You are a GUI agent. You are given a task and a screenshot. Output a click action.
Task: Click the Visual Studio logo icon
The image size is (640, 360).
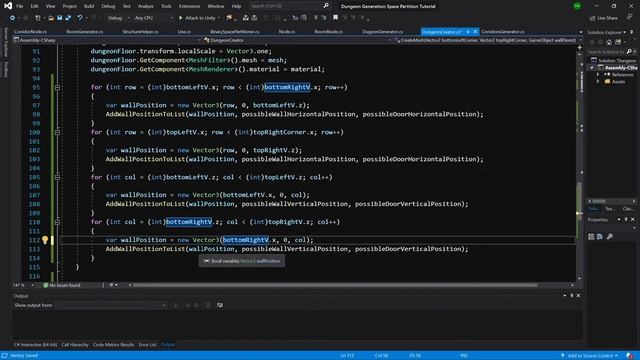(8, 6)
